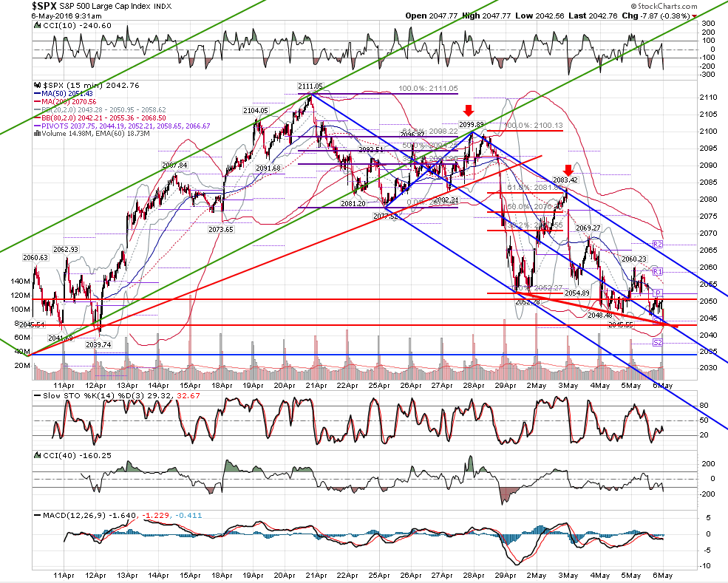The width and height of the screenshot is (728, 583).
Task: Click the 2091.68 price label
Action: [268, 168]
